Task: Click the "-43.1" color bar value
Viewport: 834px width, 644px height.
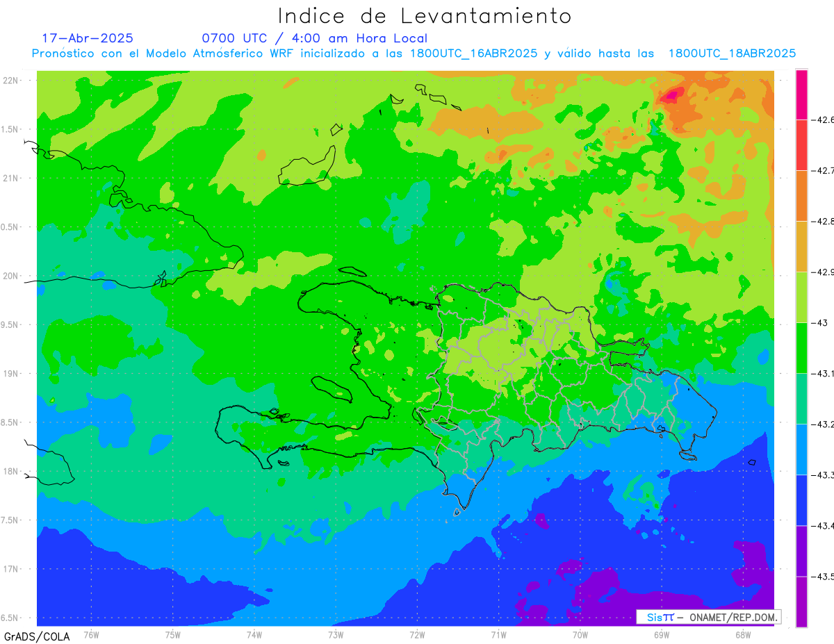Action: 821,373
